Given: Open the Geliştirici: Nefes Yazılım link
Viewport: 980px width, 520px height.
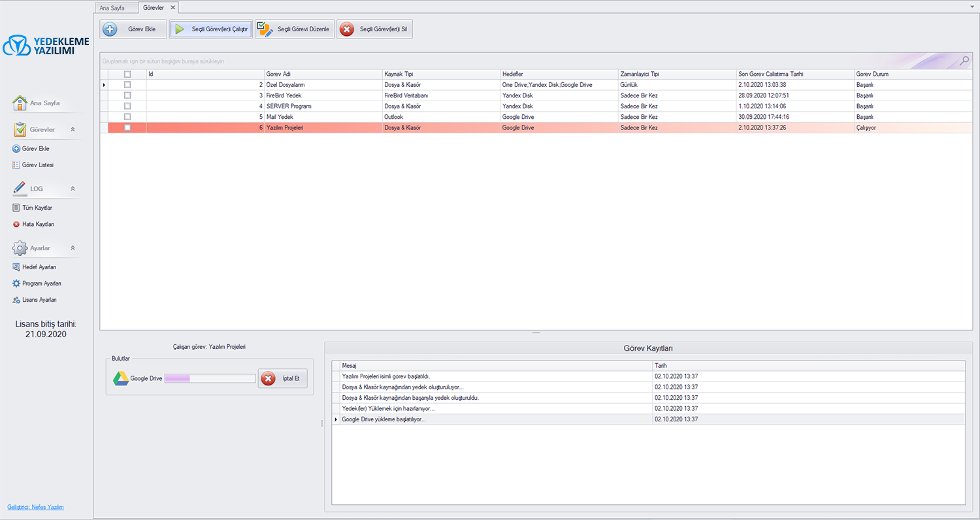Looking at the screenshot, I should point(35,507).
